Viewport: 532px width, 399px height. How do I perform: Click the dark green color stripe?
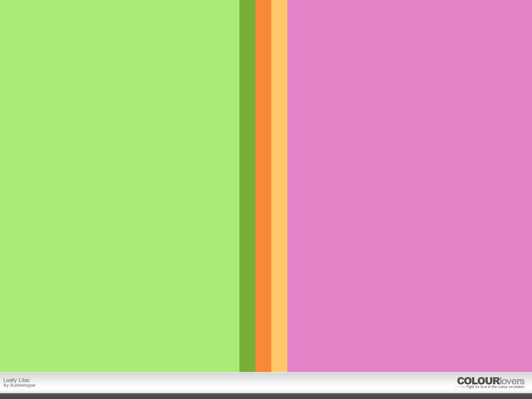[x=247, y=186]
